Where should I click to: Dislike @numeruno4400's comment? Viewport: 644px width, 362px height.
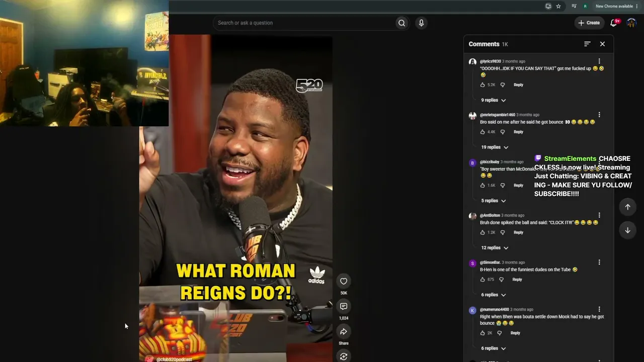tap(499, 333)
